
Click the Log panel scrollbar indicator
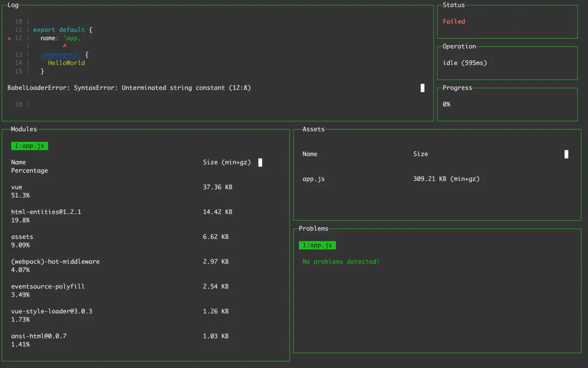coord(423,88)
